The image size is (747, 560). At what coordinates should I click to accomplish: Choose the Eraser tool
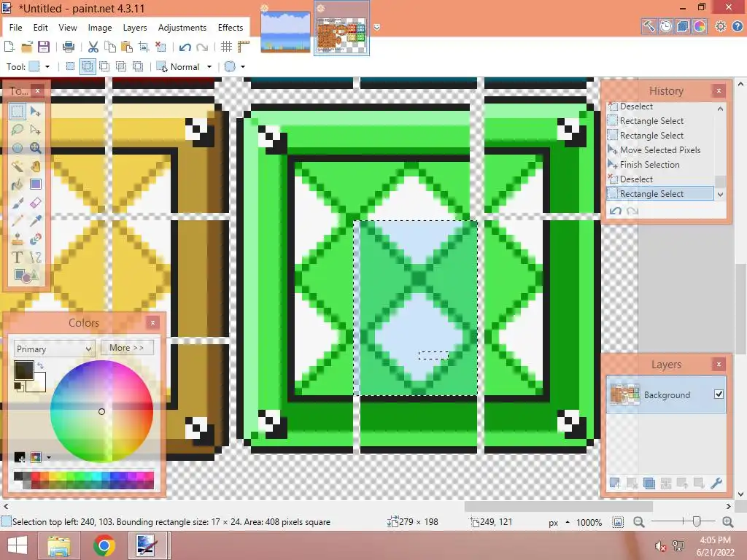click(35, 203)
